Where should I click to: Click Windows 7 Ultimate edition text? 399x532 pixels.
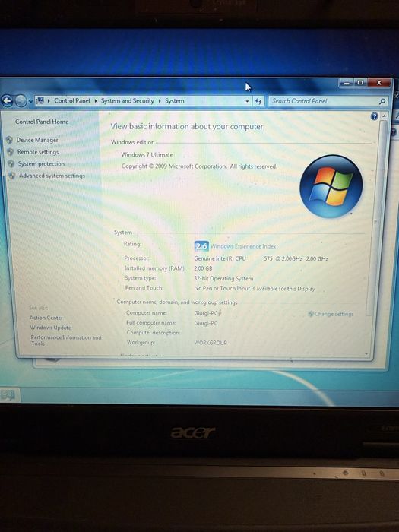147,155
